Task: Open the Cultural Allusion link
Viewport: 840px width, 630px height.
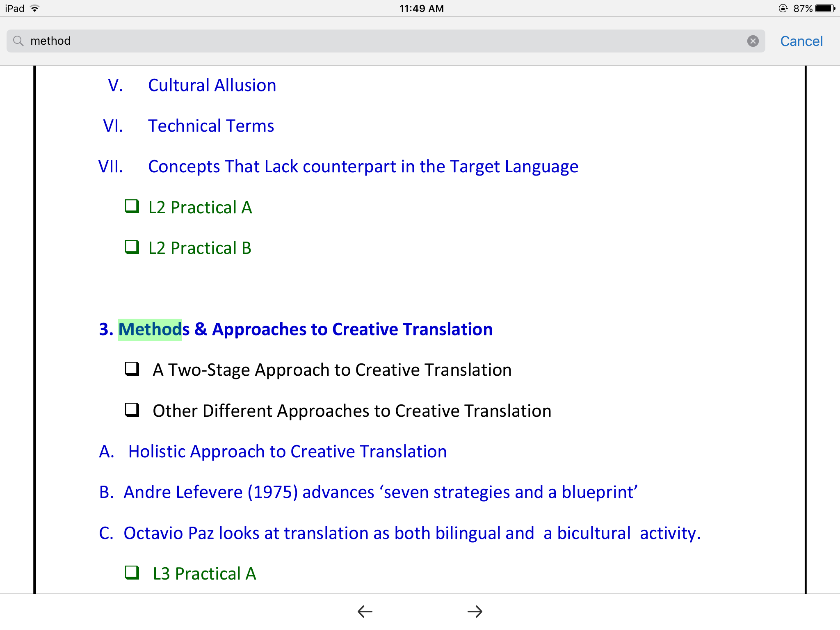Action: click(x=212, y=85)
